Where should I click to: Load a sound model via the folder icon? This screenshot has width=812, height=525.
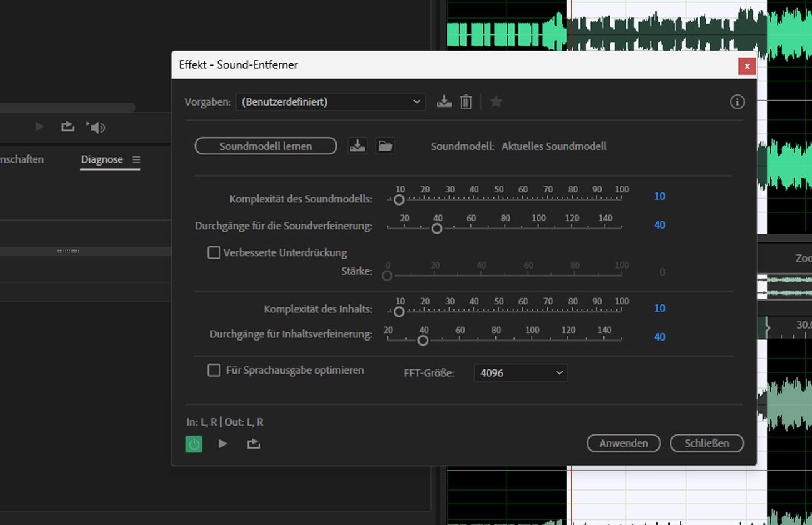(385, 146)
